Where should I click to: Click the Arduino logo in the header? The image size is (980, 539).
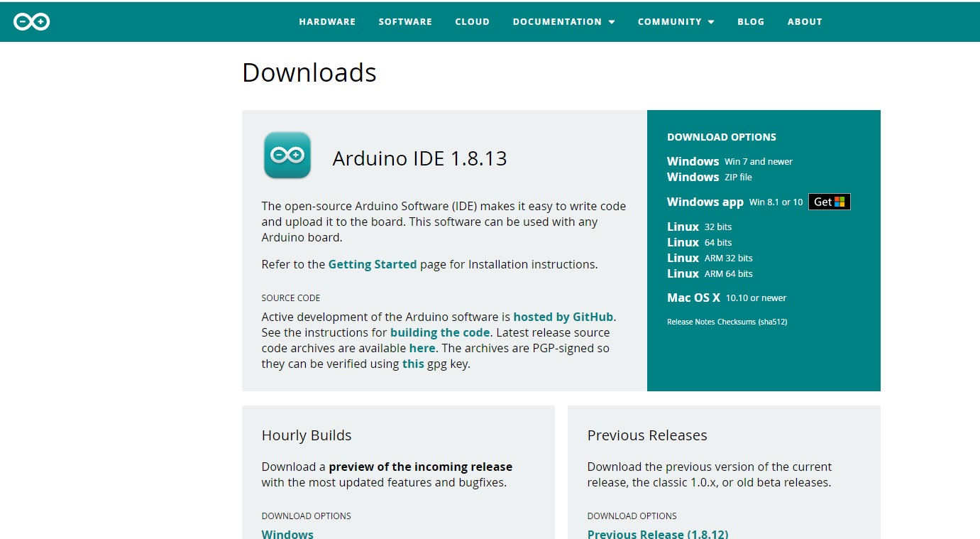pos(31,22)
